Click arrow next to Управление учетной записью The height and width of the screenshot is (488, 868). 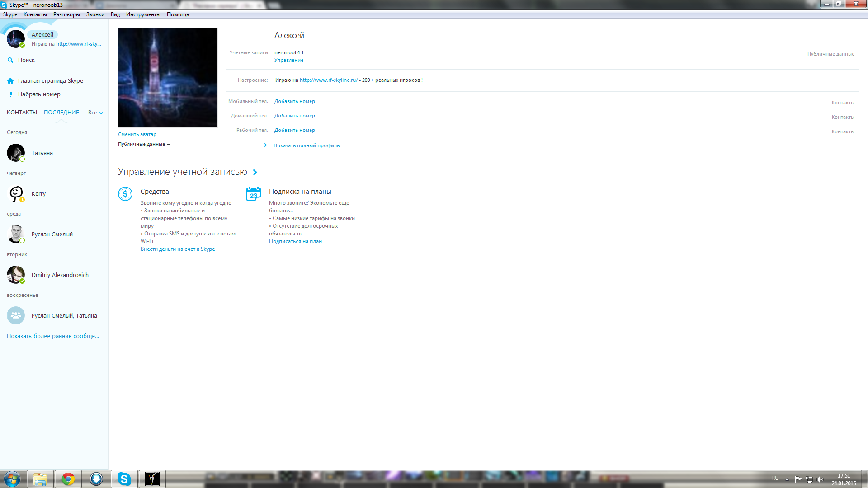coord(255,172)
